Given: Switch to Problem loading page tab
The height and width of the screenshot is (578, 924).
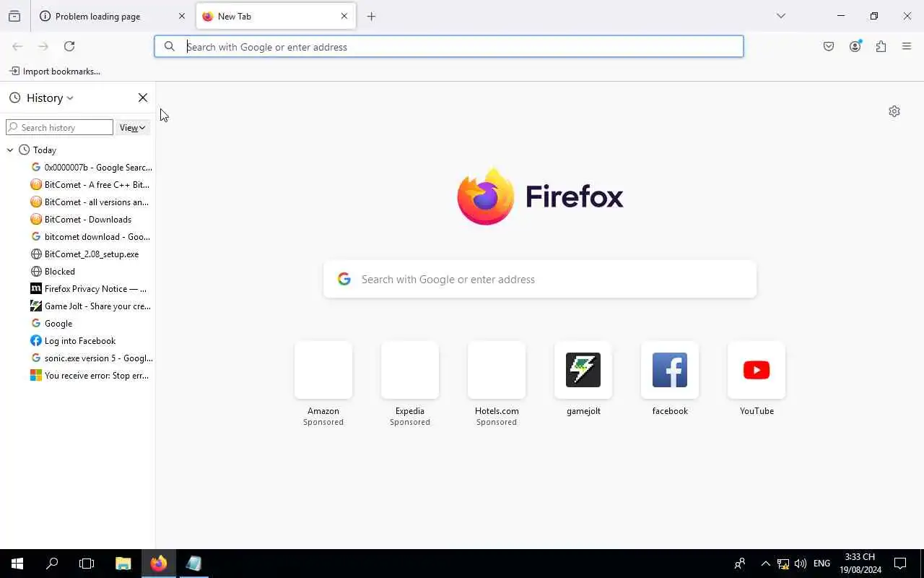Looking at the screenshot, I should coord(111,16).
